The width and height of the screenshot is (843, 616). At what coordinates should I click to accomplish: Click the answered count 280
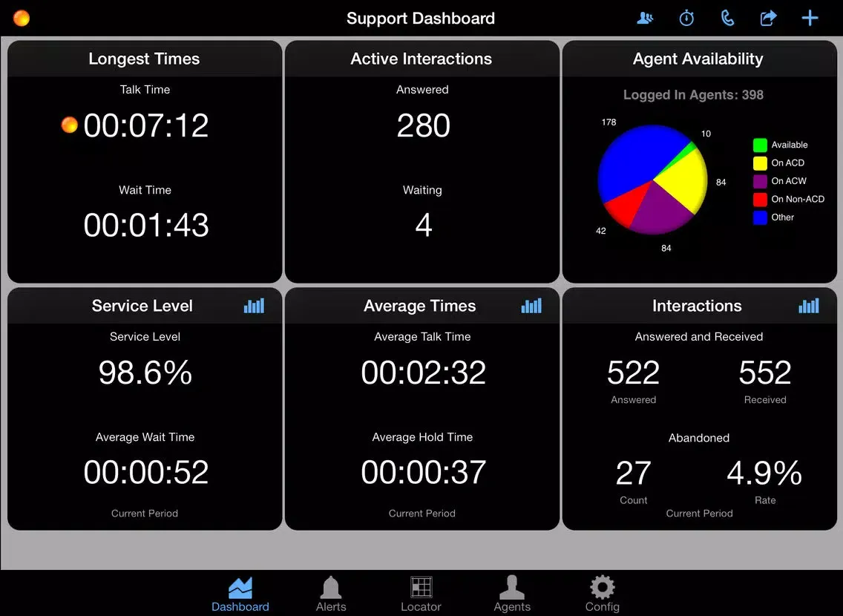point(423,125)
